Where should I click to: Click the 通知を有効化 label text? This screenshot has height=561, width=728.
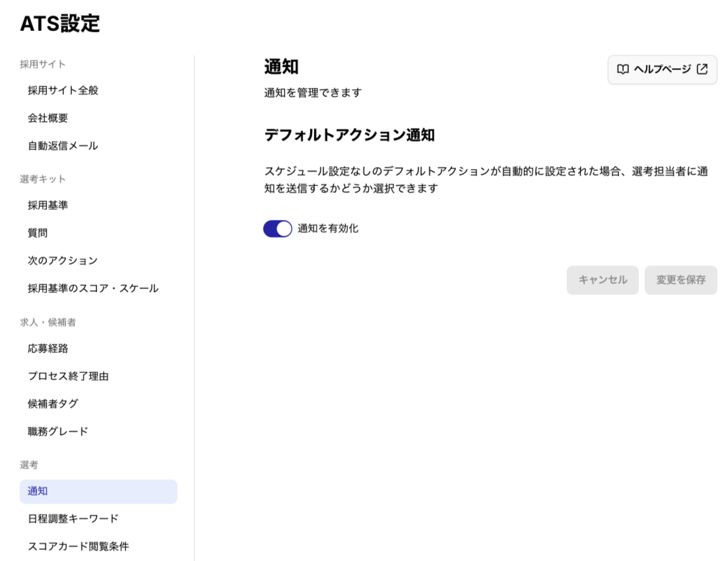[x=328, y=228]
